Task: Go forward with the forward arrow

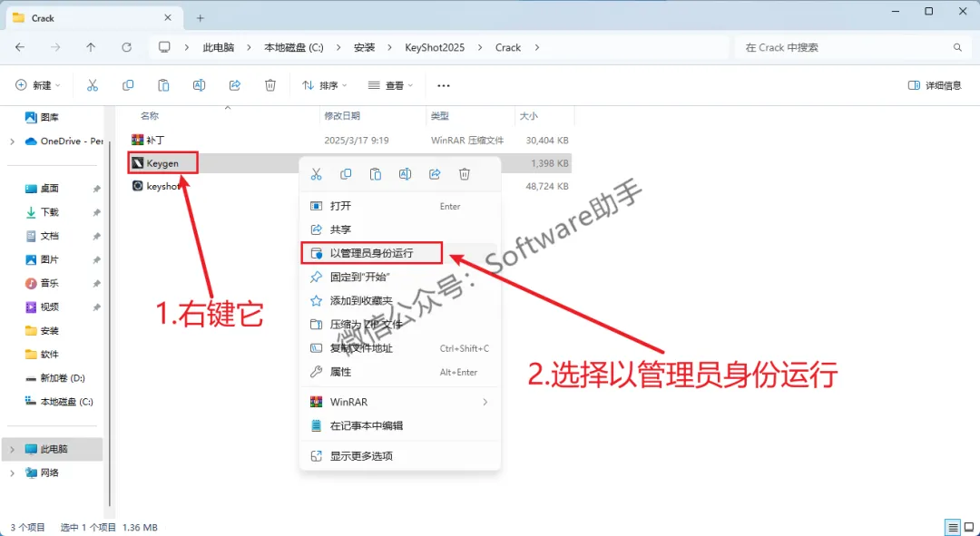Action: point(55,47)
